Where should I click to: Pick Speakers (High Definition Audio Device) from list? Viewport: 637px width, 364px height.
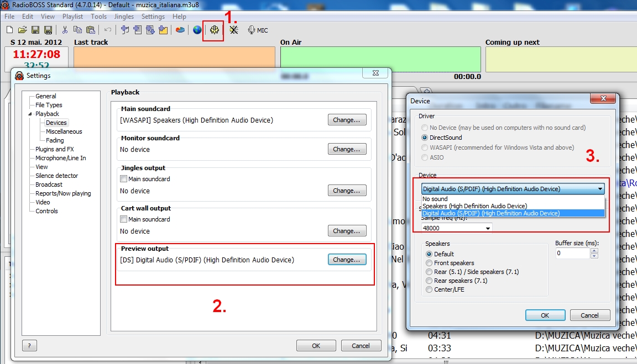tap(513, 206)
